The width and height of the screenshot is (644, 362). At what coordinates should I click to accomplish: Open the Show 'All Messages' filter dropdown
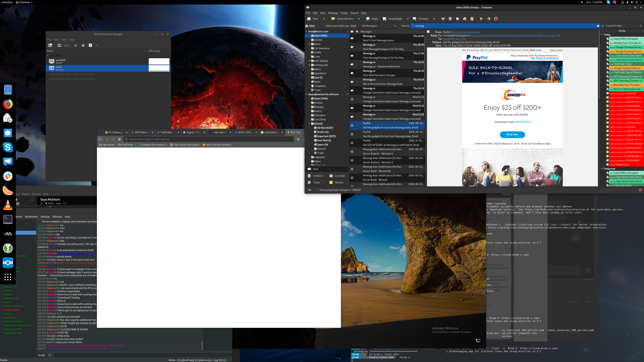coord(378,26)
